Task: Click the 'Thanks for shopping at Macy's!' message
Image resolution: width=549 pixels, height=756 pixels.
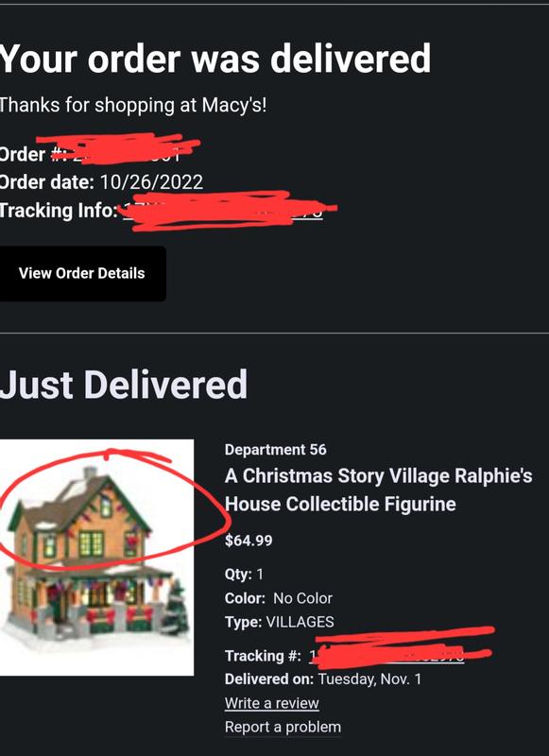Action: 133,105
